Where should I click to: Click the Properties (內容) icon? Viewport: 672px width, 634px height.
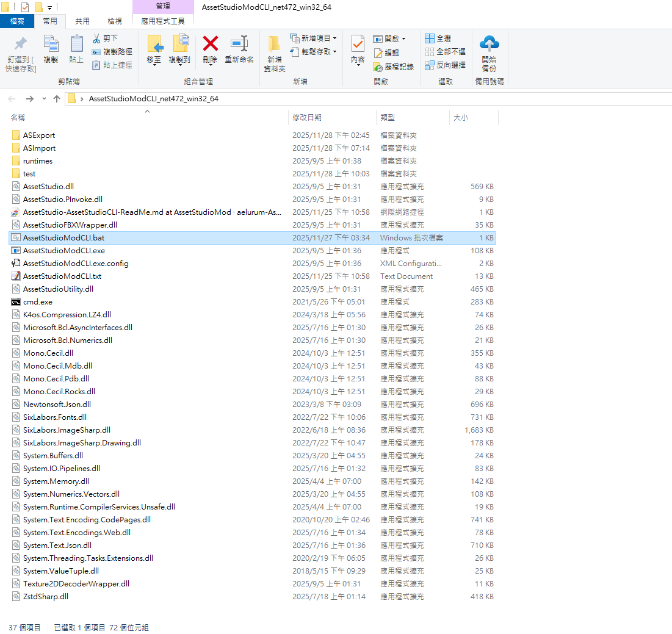click(x=358, y=45)
